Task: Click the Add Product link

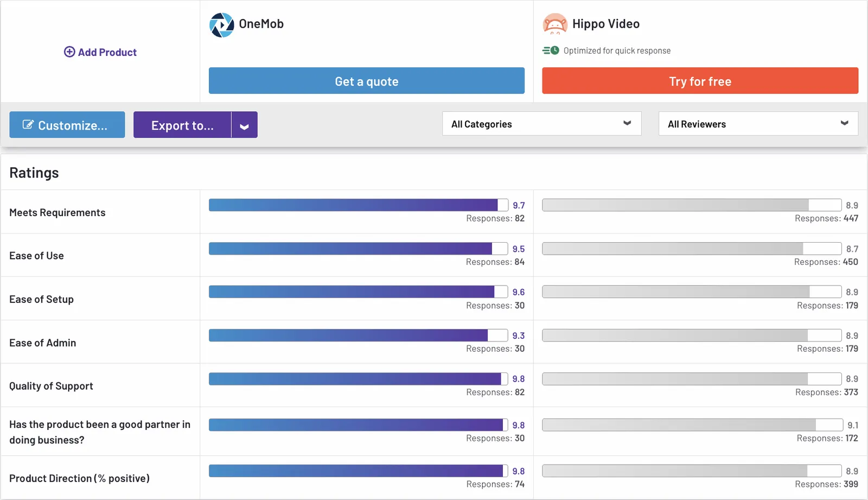Action: tap(100, 52)
